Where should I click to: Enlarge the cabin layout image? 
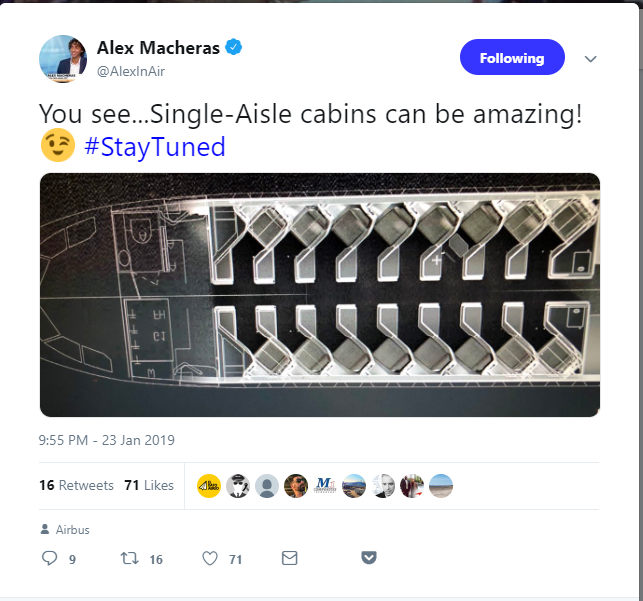tap(320, 295)
